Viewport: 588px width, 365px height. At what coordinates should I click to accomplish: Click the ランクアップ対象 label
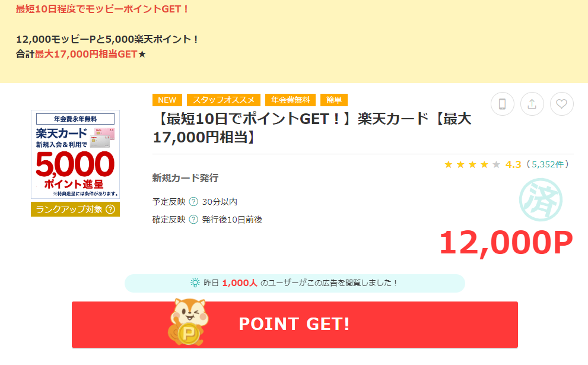69,210
